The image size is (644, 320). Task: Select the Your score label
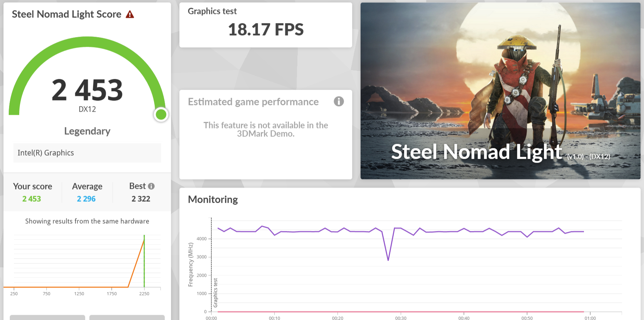pos(32,186)
